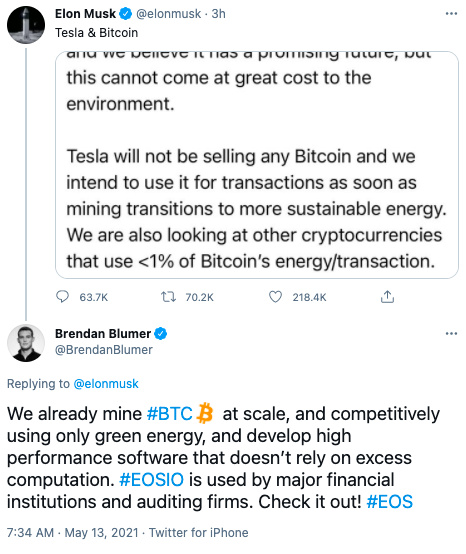Click the @BrendanBlumer handle
This screenshot has width=466, height=554.
pos(104,350)
